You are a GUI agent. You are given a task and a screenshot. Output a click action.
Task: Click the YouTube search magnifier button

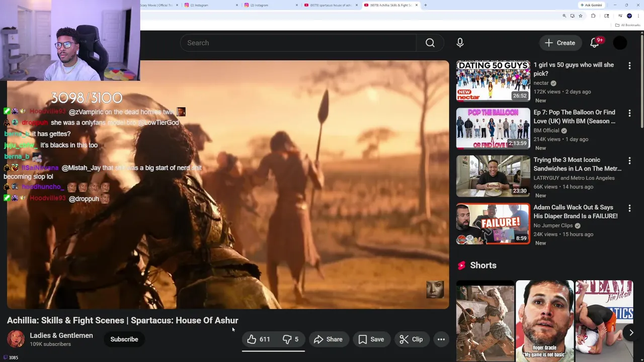[x=430, y=43]
